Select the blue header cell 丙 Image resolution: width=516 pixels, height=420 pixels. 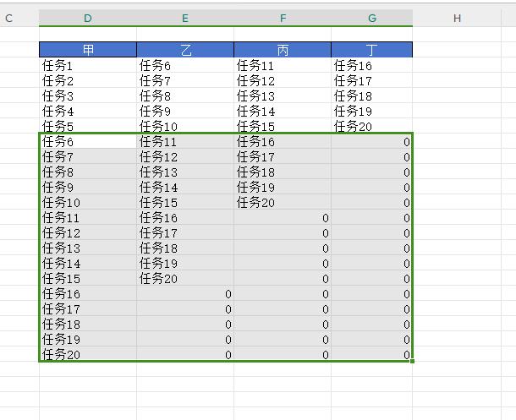coord(283,50)
